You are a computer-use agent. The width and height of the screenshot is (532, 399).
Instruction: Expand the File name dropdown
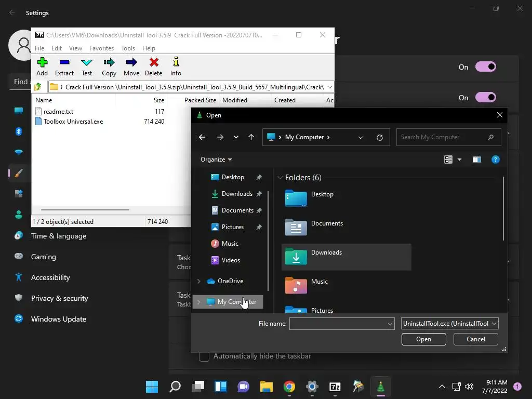point(390,324)
